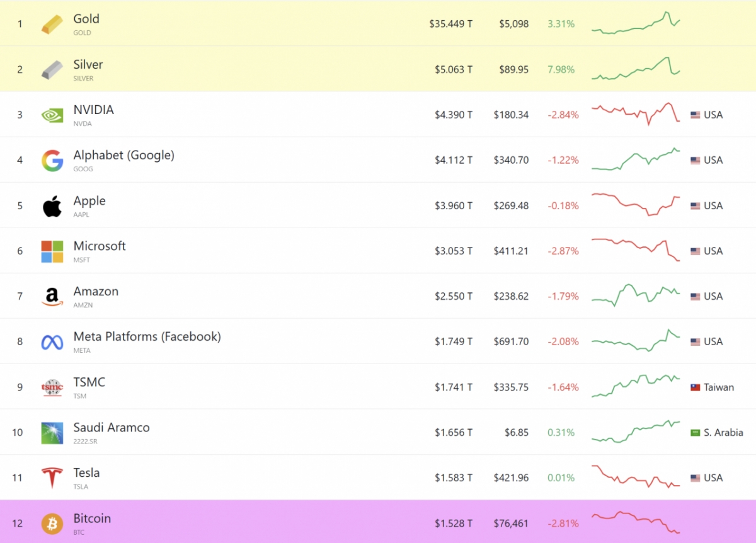Click the Amazon logo icon

52,297
